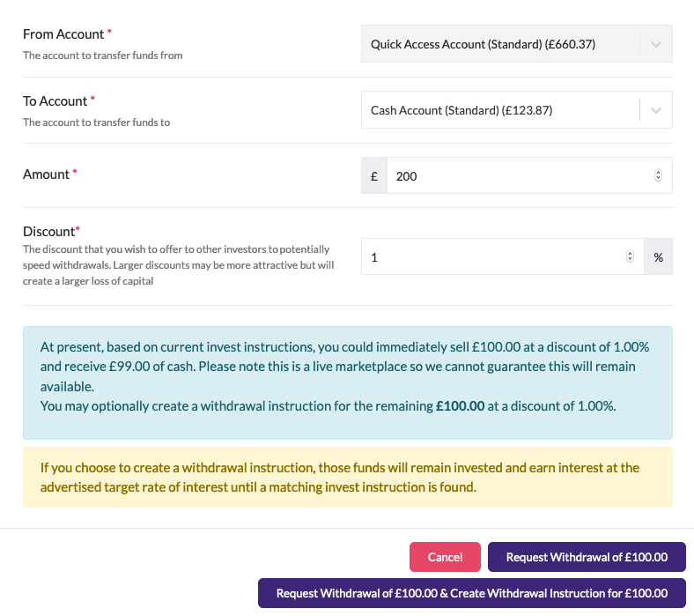Click the blue marketplace info message
Viewport: 694px width, 616px height.
pyautogui.click(x=347, y=376)
